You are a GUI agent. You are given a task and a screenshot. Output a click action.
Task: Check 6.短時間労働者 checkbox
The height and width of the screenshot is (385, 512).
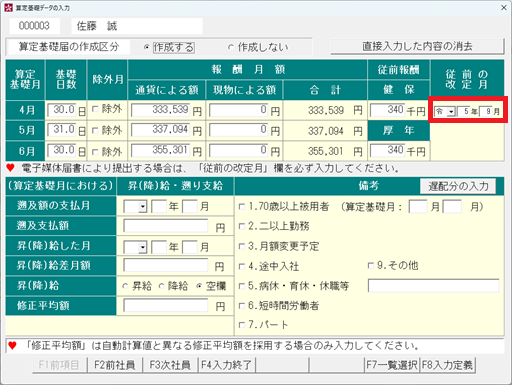(242, 306)
